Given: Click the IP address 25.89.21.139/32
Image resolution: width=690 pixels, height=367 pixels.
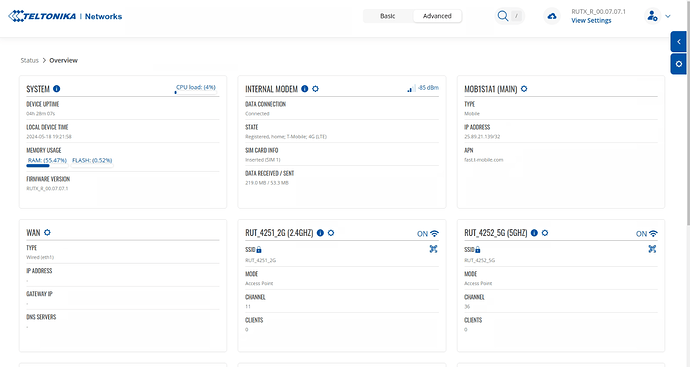Looking at the screenshot, I should [x=482, y=136].
